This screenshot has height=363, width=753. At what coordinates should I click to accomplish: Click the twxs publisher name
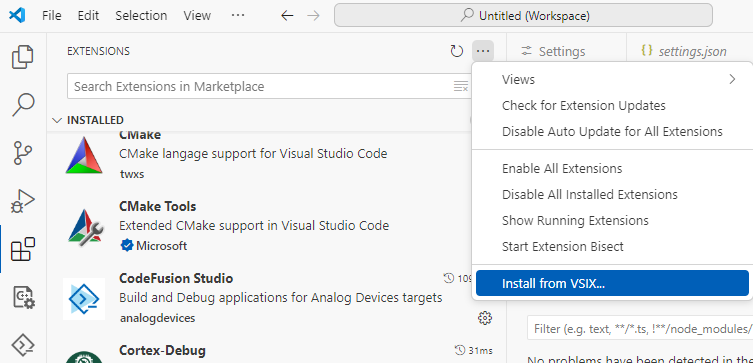(132, 174)
